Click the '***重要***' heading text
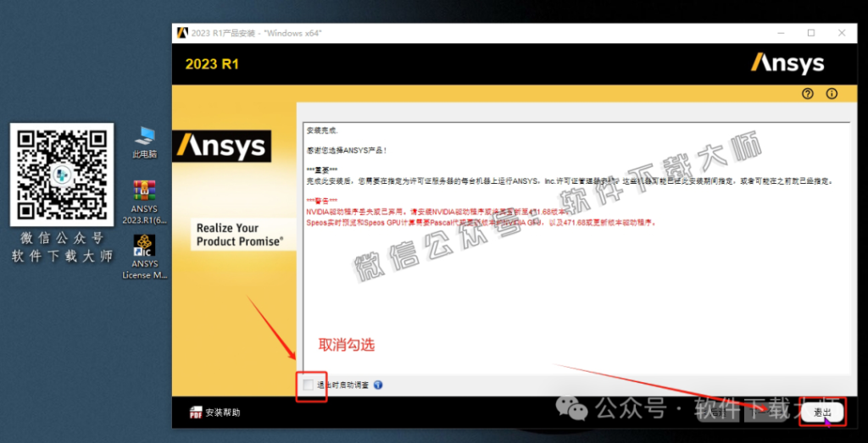 (x=321, y=169)
